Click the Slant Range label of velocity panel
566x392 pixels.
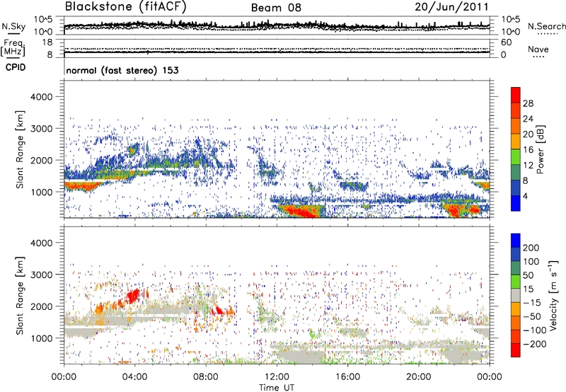click(x=20, y=296)
